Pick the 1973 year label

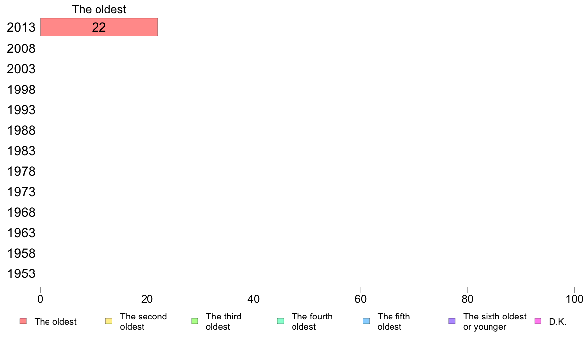(21, 192)
